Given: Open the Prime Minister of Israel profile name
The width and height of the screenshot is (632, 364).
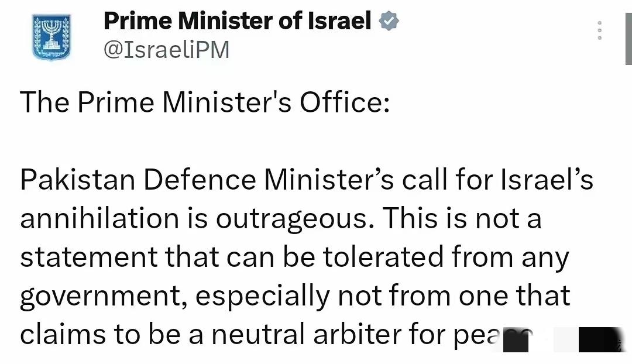Looking at the screenshot, I should [237, 22].
